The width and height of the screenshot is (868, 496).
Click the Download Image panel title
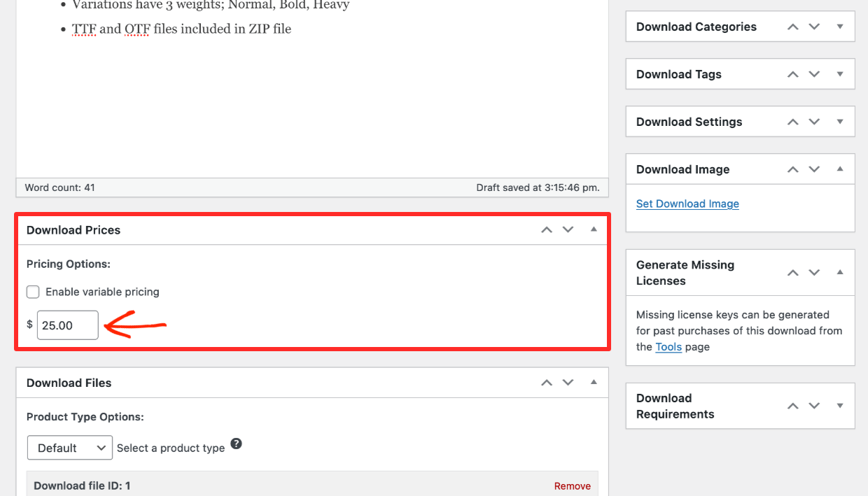(683, 169)
